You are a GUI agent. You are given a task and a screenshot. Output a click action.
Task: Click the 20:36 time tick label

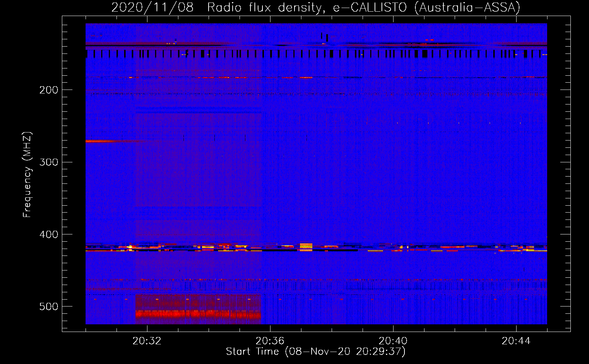tap(270, 341)
